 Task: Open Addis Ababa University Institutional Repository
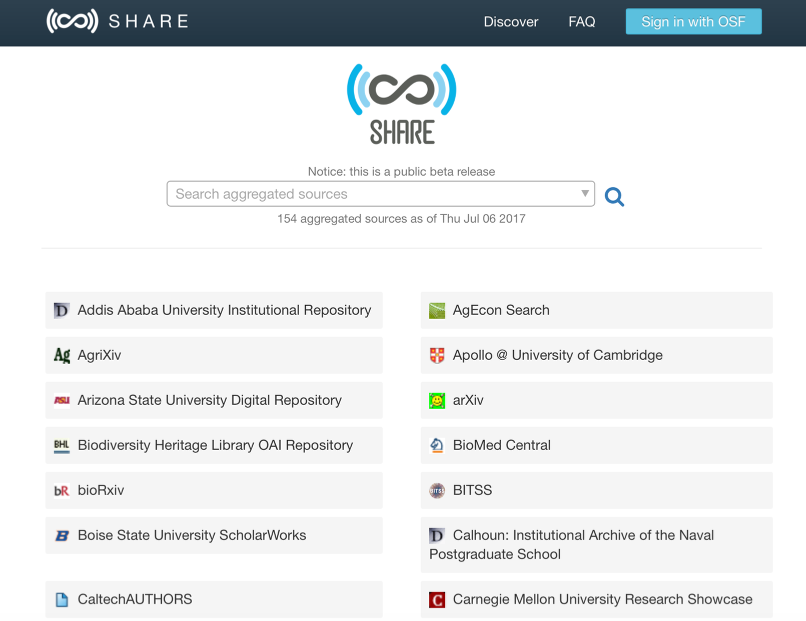tap(214, 310)
